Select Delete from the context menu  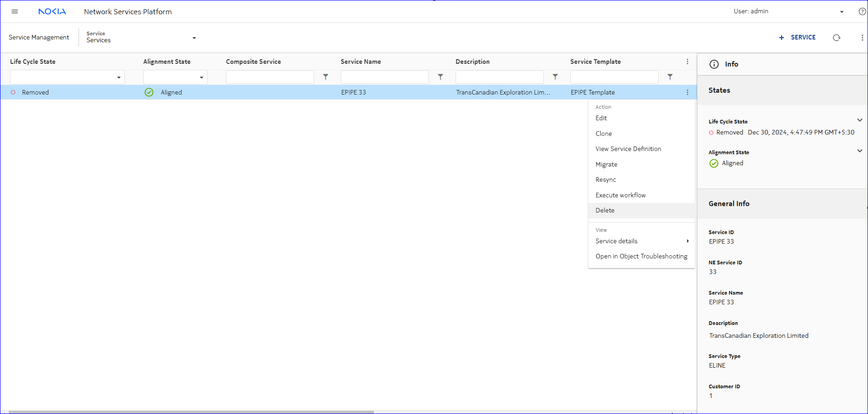(605, 210)
